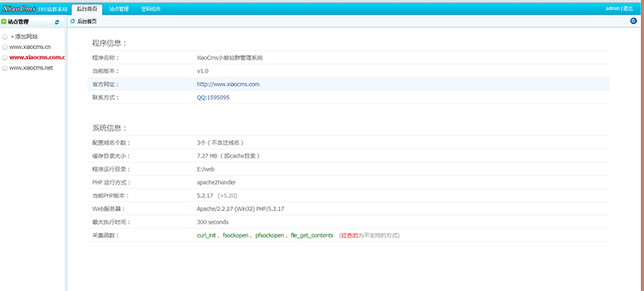Click the 5.2.17 PHP version value
The width and height of the screenshot is (644, 291).
205,196
